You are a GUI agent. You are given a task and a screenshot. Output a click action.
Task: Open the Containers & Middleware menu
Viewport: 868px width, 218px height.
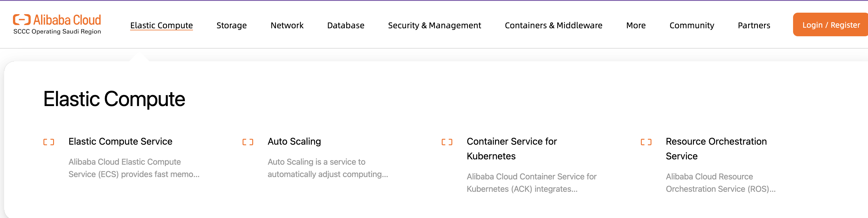553,25
